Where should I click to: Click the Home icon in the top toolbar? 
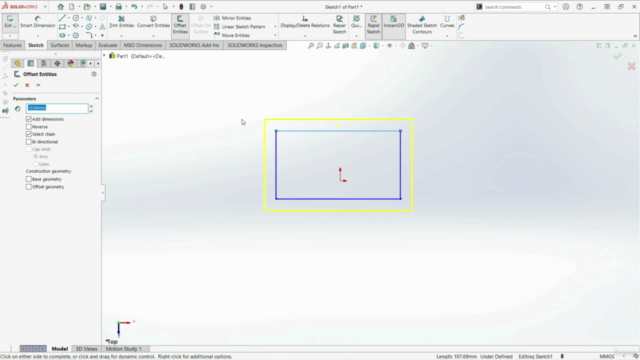(x=60, y=7)
